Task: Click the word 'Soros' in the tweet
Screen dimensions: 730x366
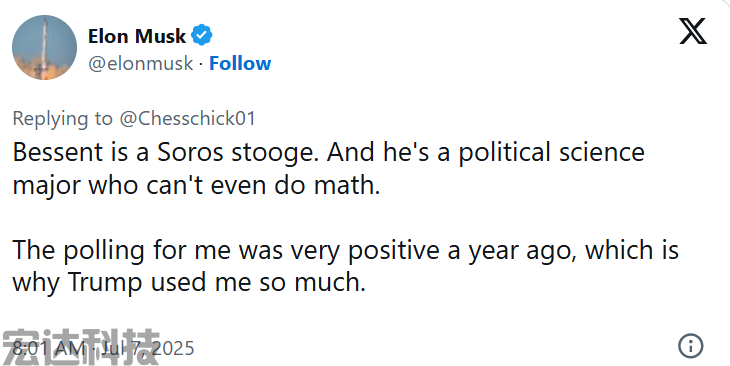Action: pos(190,152)
